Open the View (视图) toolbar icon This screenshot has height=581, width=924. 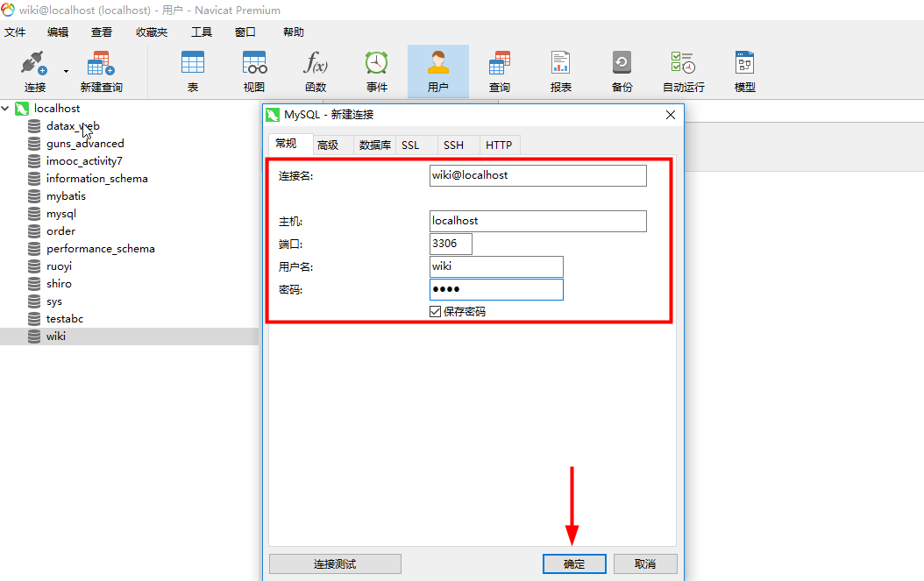point(254,62)
